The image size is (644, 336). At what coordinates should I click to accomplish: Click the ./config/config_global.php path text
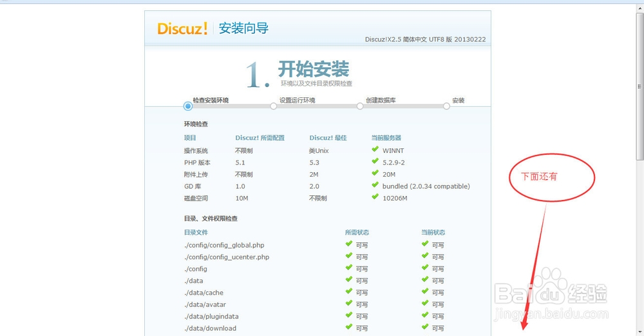click(x=224, y=245)
